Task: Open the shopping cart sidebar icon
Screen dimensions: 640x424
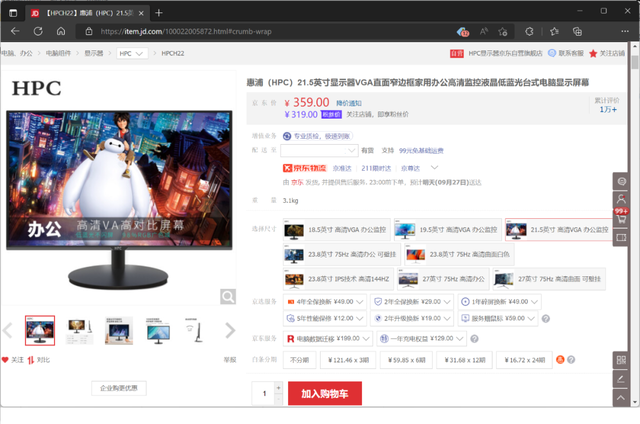Action: pyautogui.click(x=621, y=219)
